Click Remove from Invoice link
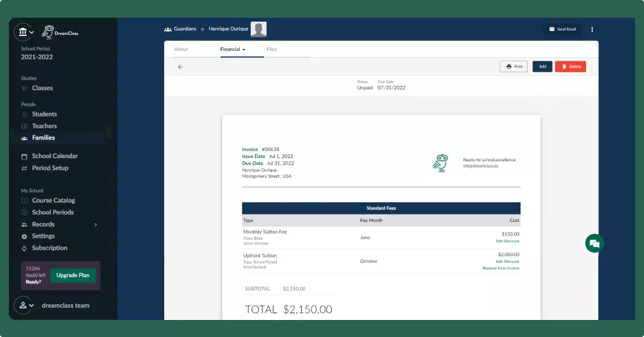Viewport: 644px width, 337px height. point(501,268)
